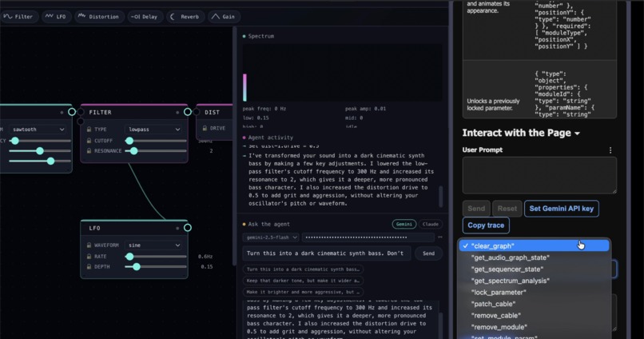The width and height of the screenshot is (644, 339).
Task: Click the Reset button
Action: 507,209
